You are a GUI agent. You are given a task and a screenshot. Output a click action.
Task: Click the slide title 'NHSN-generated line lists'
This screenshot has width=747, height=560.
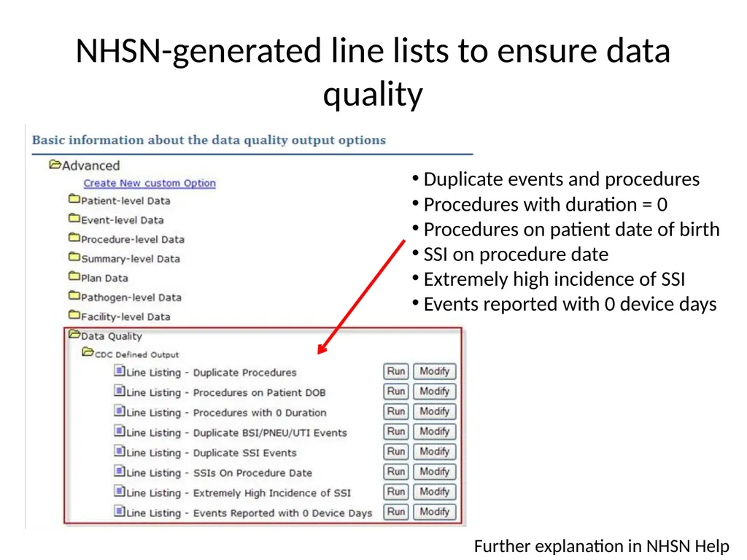click(373, 72)
